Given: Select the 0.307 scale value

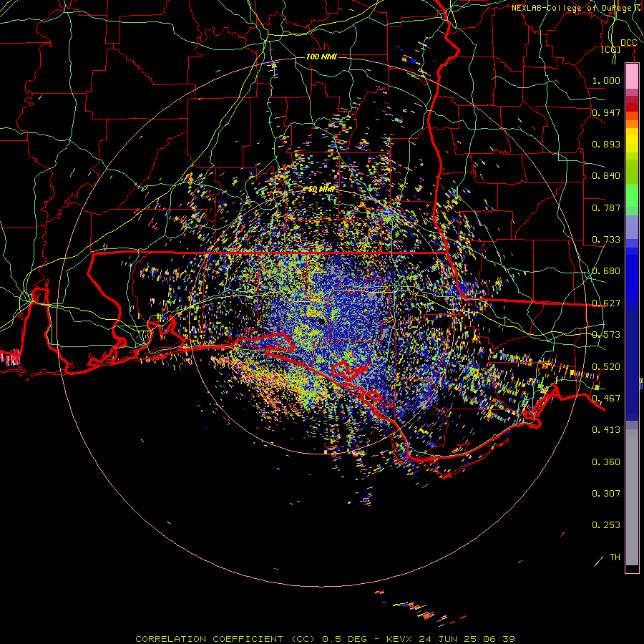Looking at the screenshot, I should [606, 494].
